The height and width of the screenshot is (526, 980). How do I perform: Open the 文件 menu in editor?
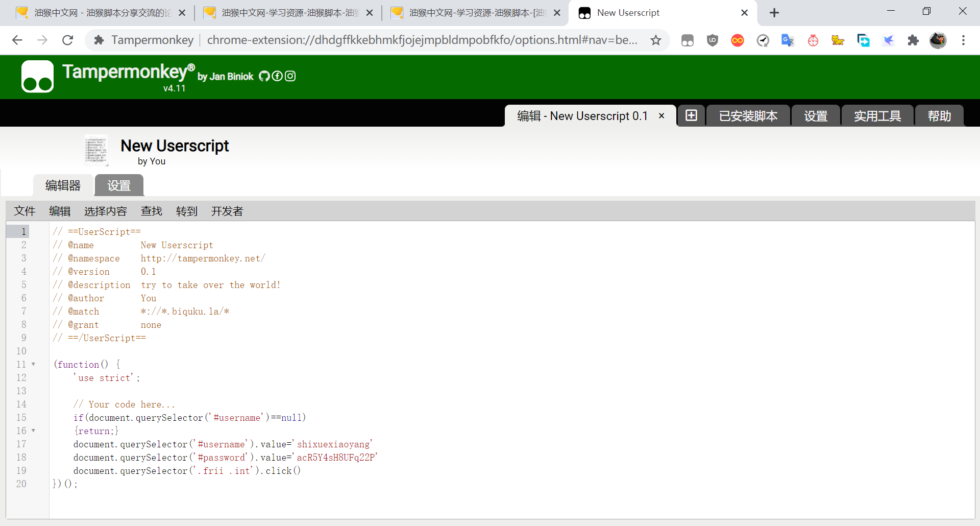(x=24, y=211)
